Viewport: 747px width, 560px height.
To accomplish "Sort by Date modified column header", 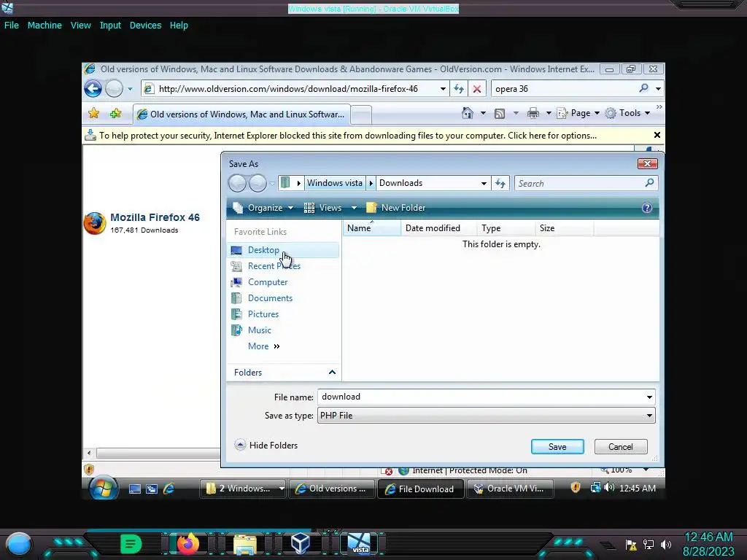I will pyautogui.click(x=438, y=228).
